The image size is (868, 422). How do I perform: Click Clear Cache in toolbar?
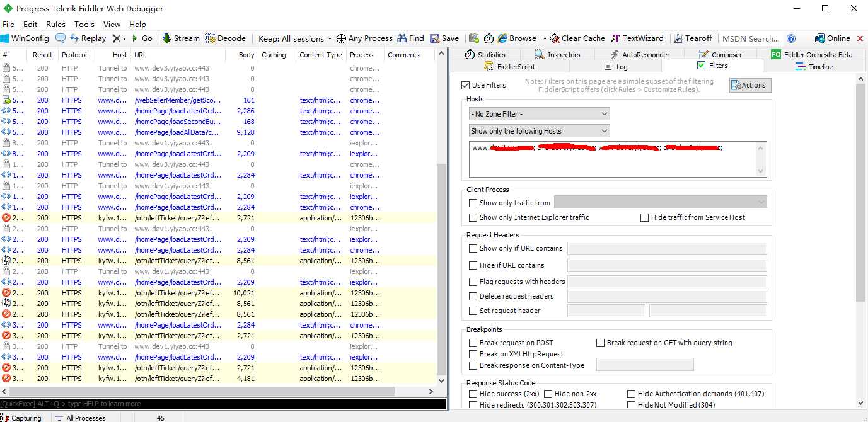pyautogui.click(x=577, y=38)
